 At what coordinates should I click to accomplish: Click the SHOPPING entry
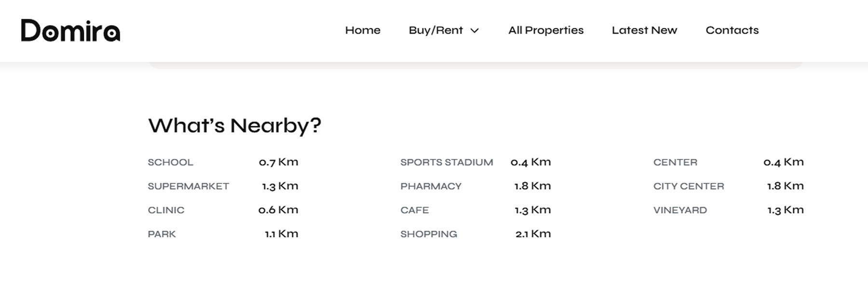click(x=428, y=234)
